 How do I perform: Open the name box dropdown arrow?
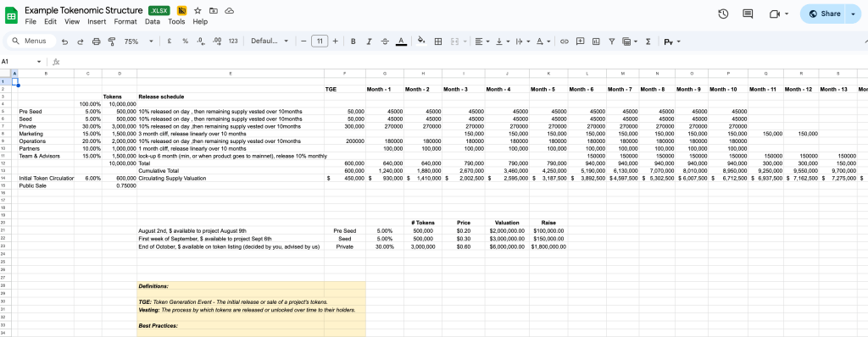[x=39, y=62]
